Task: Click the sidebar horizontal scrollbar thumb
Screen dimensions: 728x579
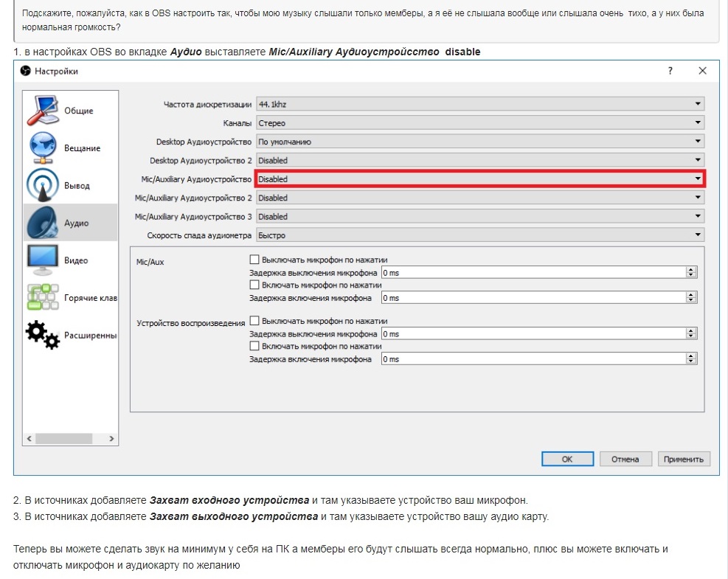Action: (63, 438)
